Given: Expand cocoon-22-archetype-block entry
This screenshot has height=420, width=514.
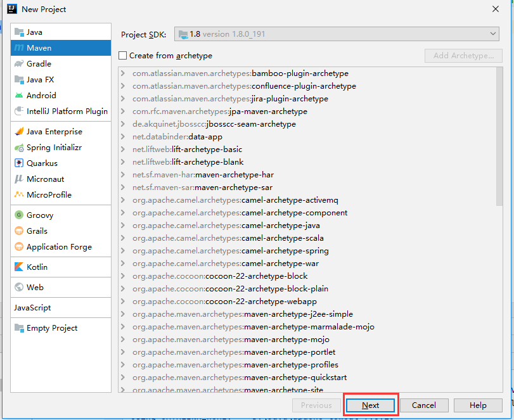Looking at the screenshot, I should tap(123, 276).
